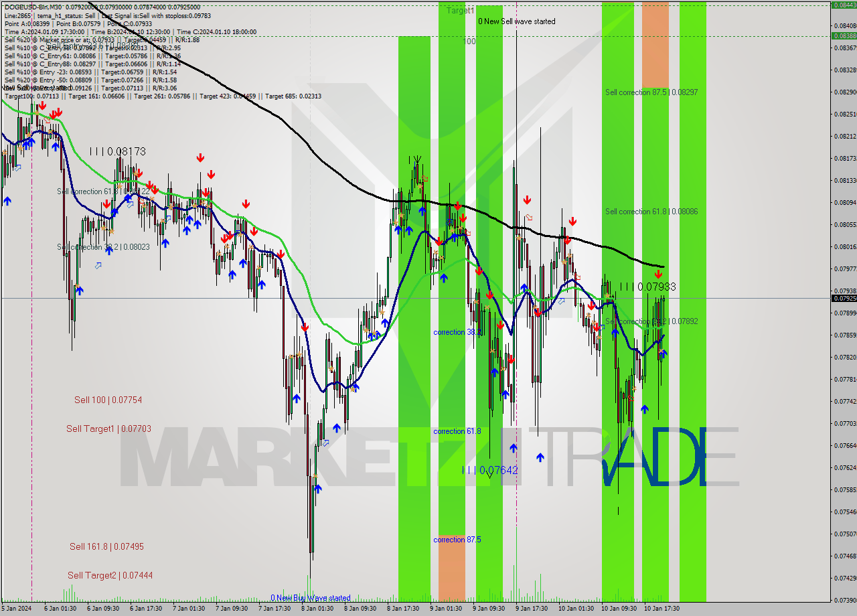Click '0 New Buy Wave started' text

[310, 598]
